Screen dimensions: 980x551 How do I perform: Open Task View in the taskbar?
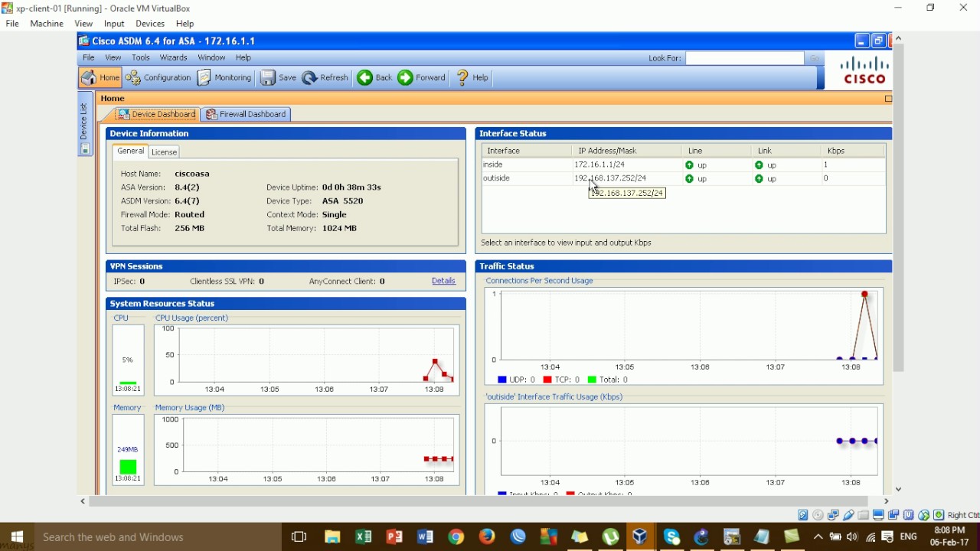299,537
